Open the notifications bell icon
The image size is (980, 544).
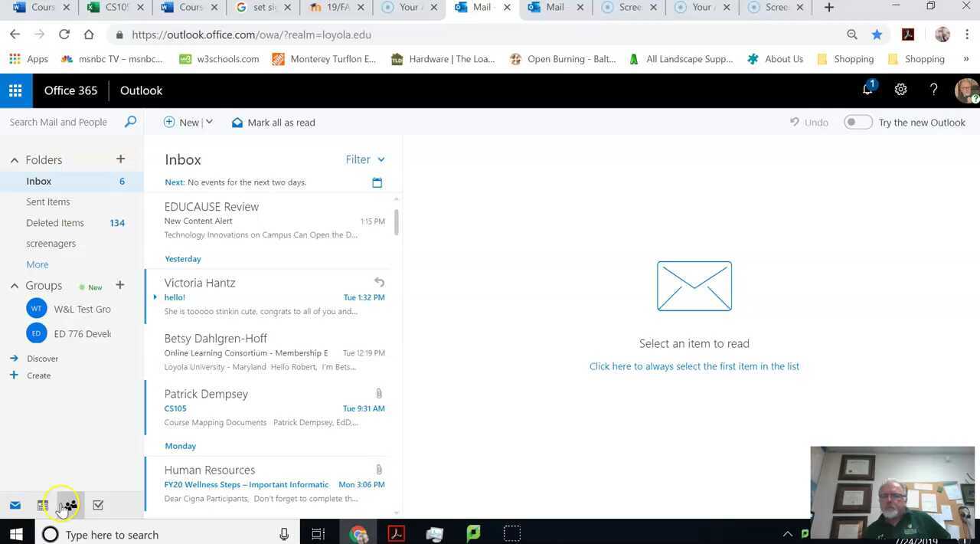867,90
